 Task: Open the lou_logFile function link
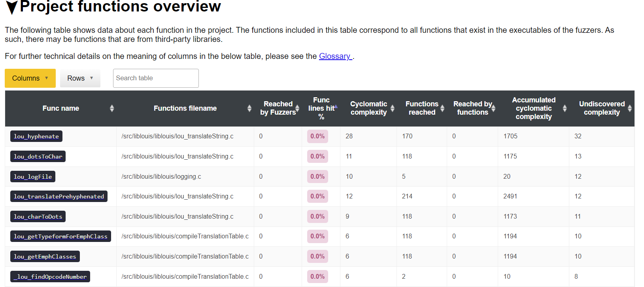33,177
